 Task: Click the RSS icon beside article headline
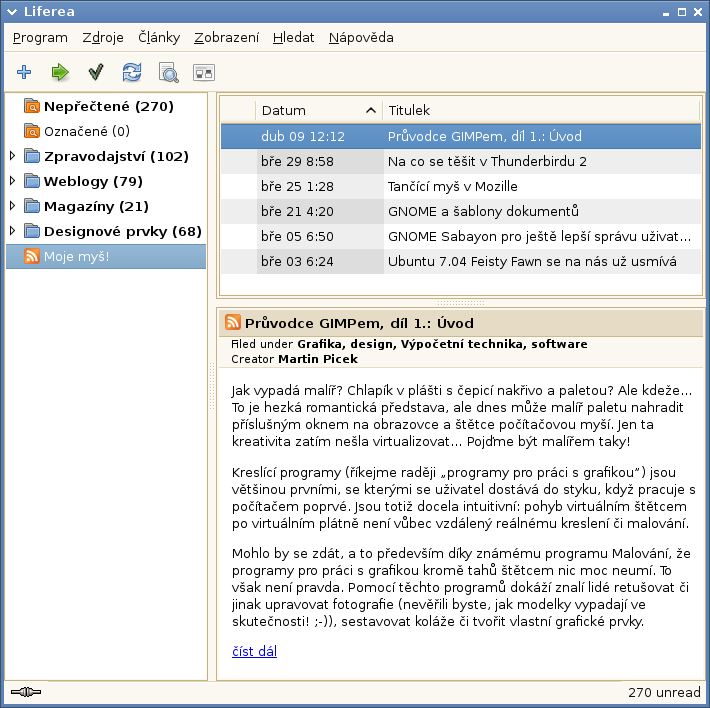(233, 322)
